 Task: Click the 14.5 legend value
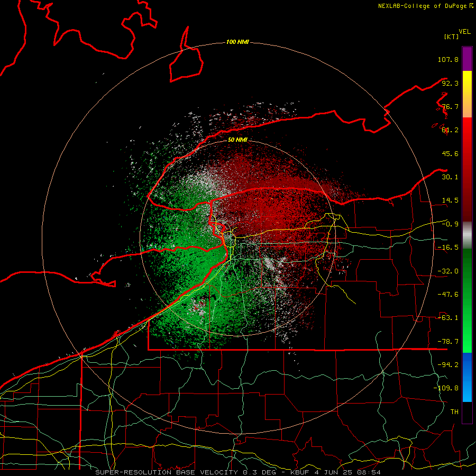[x=450, y=200]
